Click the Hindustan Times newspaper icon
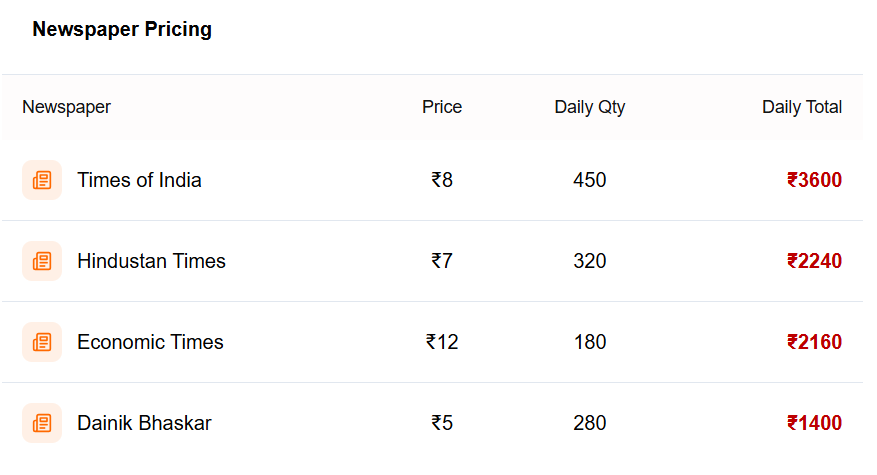The height and width of the screenshot is (475, 877). tap(42, 261)
